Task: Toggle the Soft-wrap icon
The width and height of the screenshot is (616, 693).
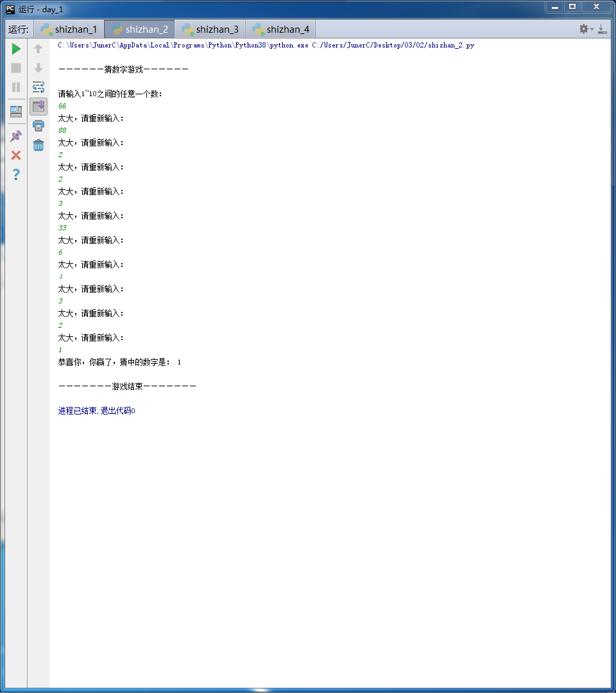Action: coord(38,87)
